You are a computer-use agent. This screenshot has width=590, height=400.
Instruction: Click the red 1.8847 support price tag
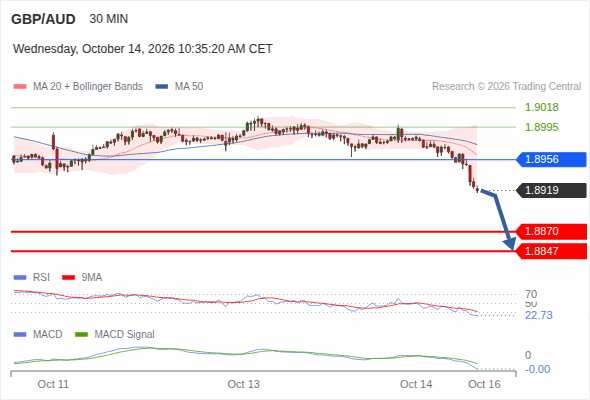click(551, 251)
